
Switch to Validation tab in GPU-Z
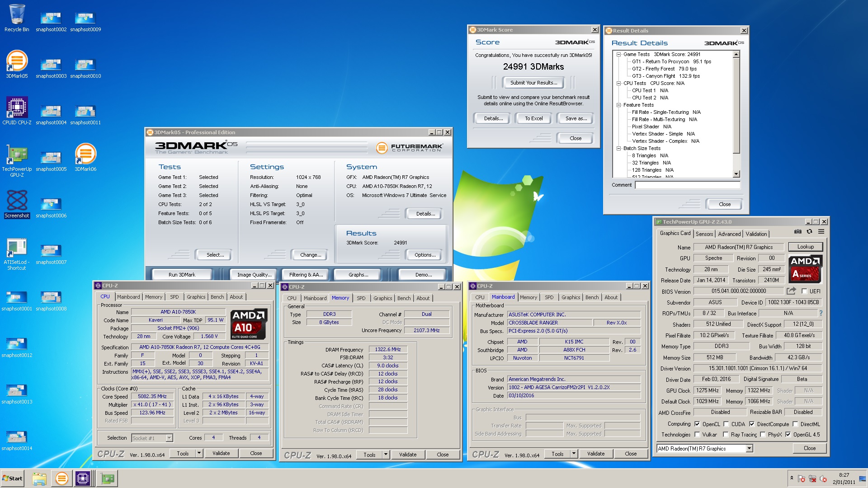coord(756,234)
